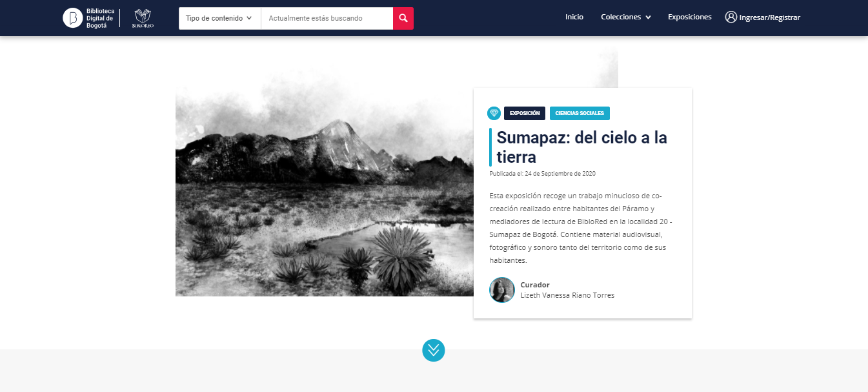868x392 pixels.
Task: Open the Biblioteca Digital de Bogotá logo
Action: coord(88,18)
